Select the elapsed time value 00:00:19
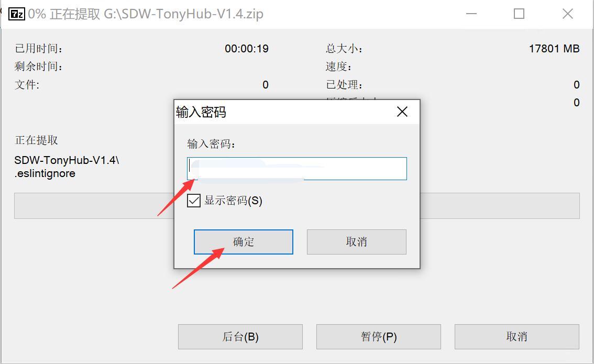This screenshot has height=364, width=594. click(x=247, y=49)
